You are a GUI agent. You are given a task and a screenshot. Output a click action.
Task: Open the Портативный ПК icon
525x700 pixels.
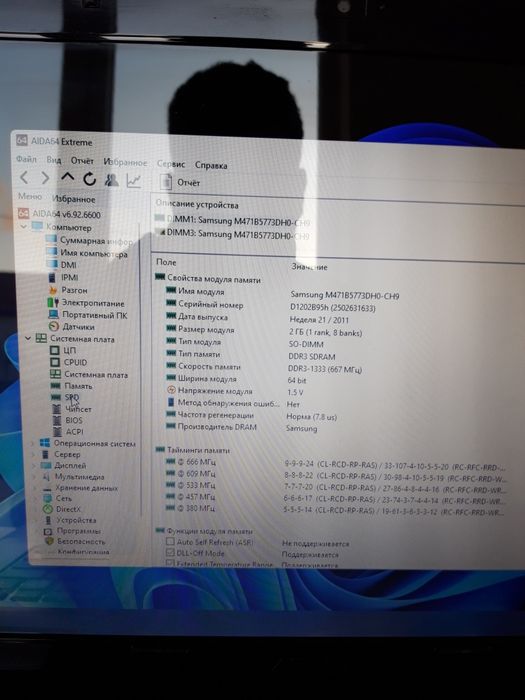54,314
